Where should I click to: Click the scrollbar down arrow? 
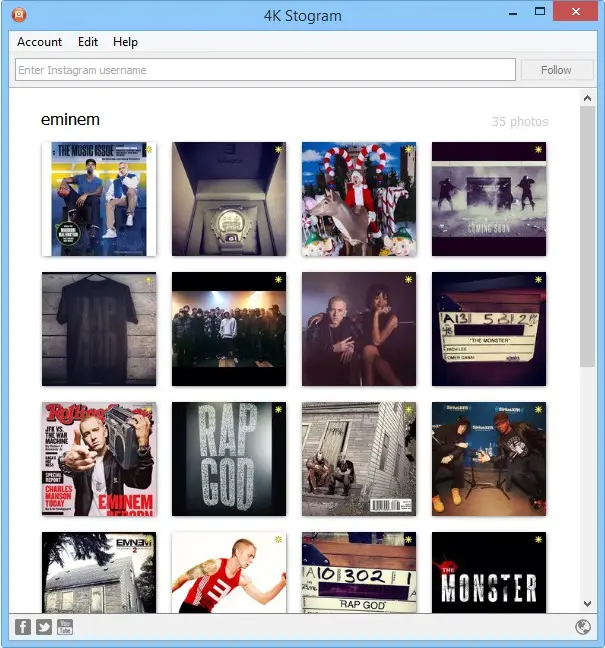587,604
